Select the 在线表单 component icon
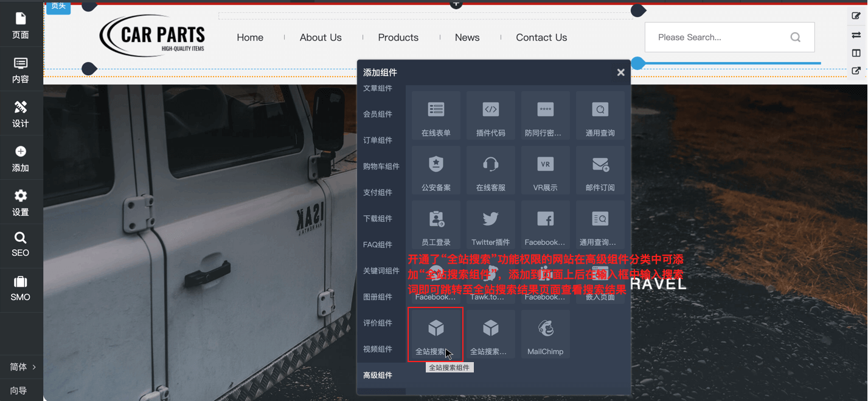This screenshot has width=868, height=401. (x=436, y=115)
